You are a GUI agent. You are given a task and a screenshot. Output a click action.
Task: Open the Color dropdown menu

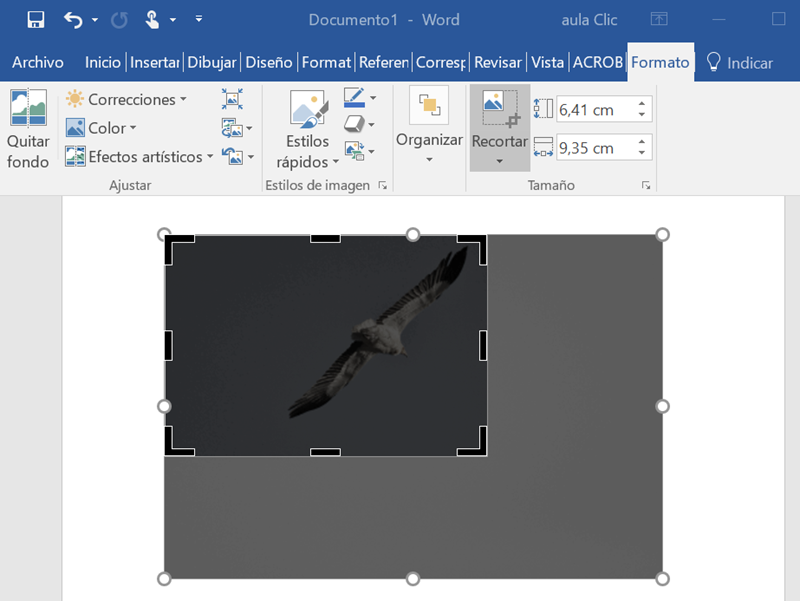pos(101,128)
